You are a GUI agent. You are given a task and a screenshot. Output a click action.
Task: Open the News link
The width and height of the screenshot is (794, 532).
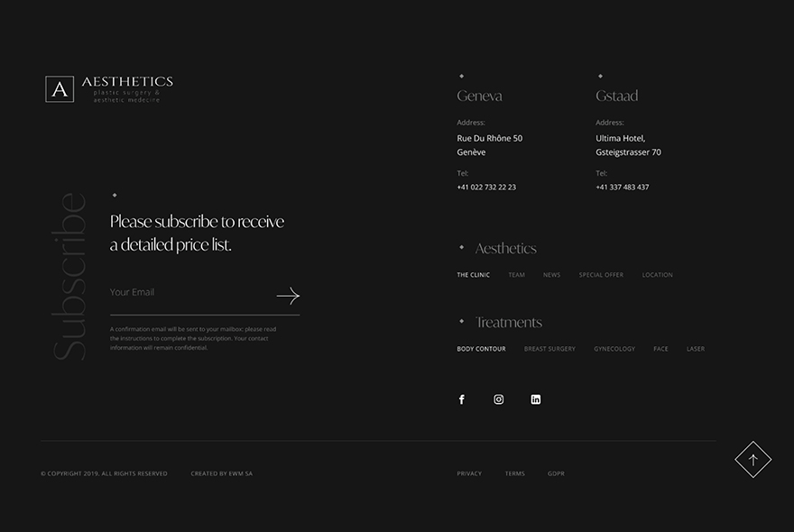point(551,275)
